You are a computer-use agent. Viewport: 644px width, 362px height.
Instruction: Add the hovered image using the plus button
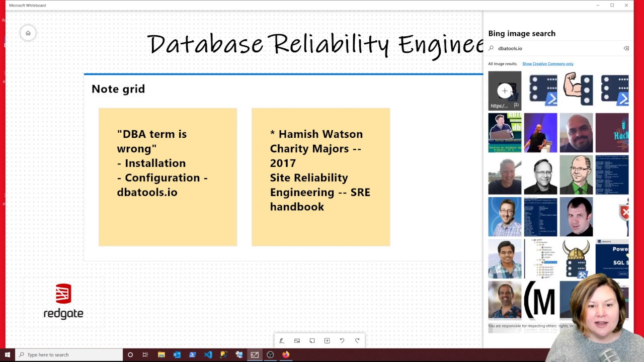505,91
